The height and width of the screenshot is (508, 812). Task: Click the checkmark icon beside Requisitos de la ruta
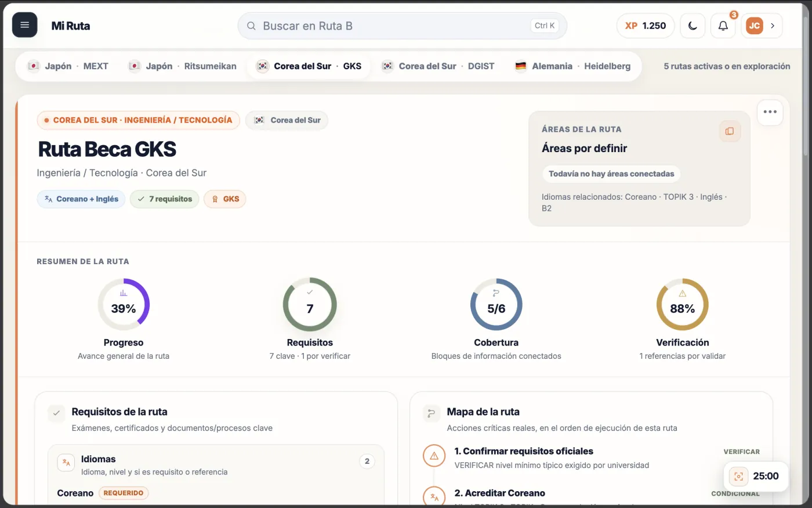[x=56, y=413]
